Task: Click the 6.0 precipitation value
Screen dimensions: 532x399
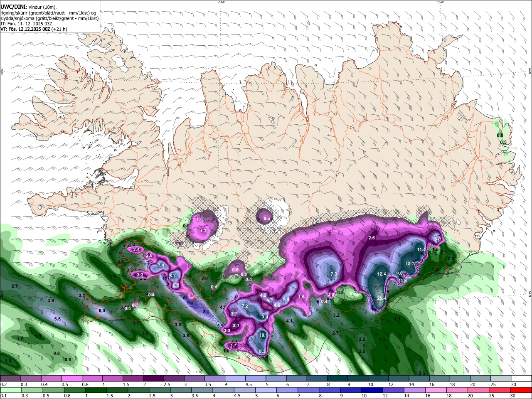Action: tap(101, 310)
